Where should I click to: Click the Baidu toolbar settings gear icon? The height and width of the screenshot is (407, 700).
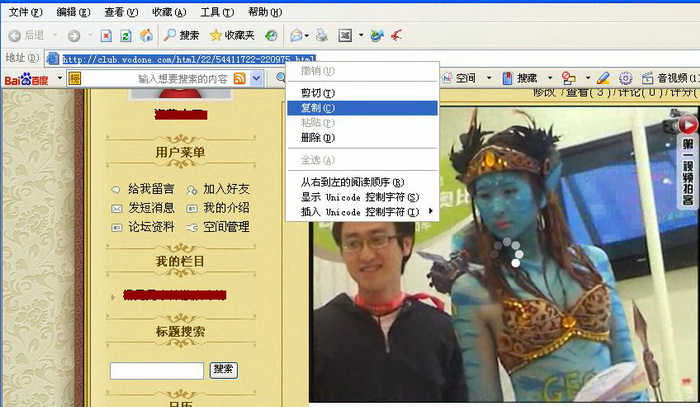click(x=625, y=78)
